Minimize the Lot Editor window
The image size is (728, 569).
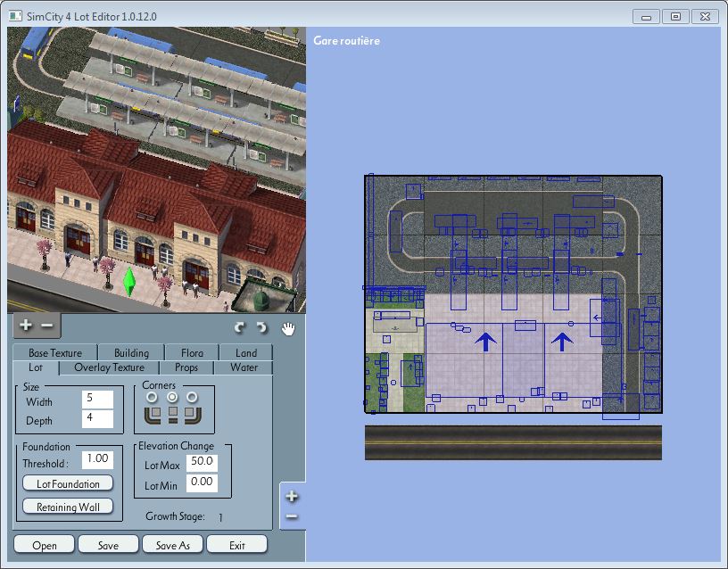click(x=646, y=17)
